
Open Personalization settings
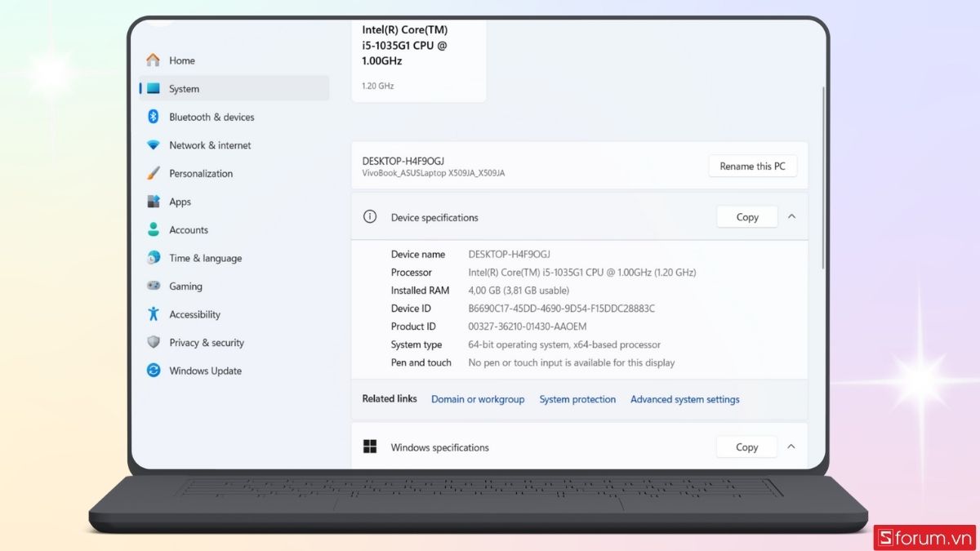coord(201,173)
